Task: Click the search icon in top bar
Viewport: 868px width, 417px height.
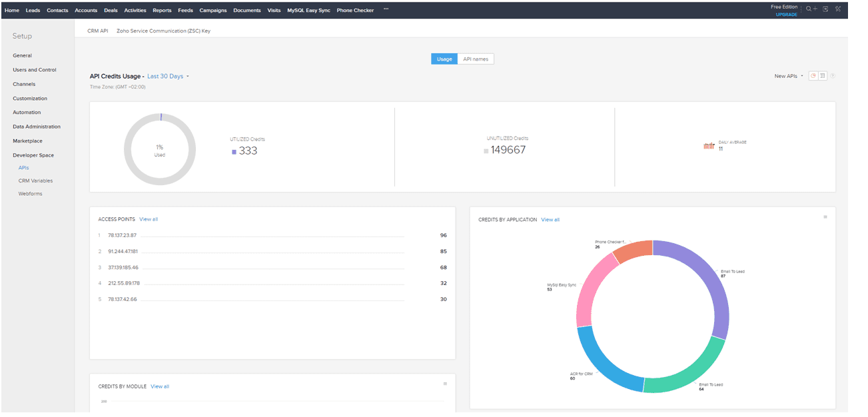Action: 808,9
